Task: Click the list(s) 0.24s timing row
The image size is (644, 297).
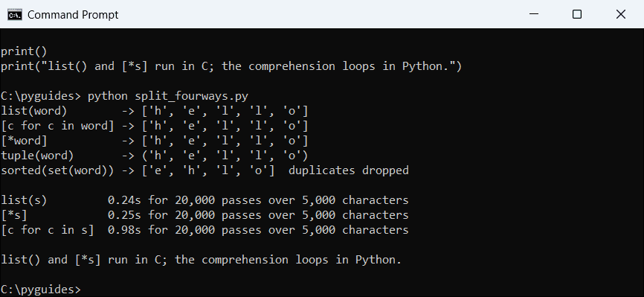Action: point(205,200)
